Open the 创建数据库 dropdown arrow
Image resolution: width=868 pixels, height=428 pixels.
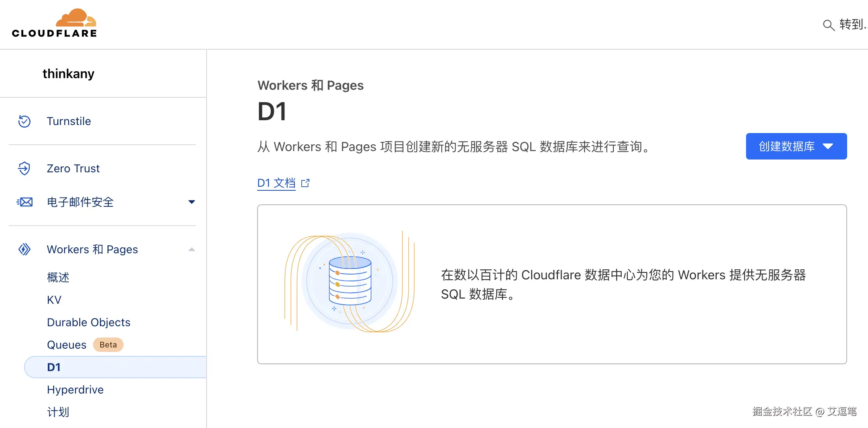coord(828,146)
